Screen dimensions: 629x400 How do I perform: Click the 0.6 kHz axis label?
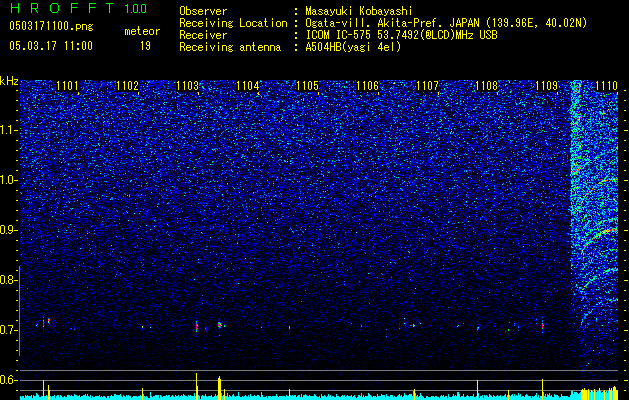(9, 380)
